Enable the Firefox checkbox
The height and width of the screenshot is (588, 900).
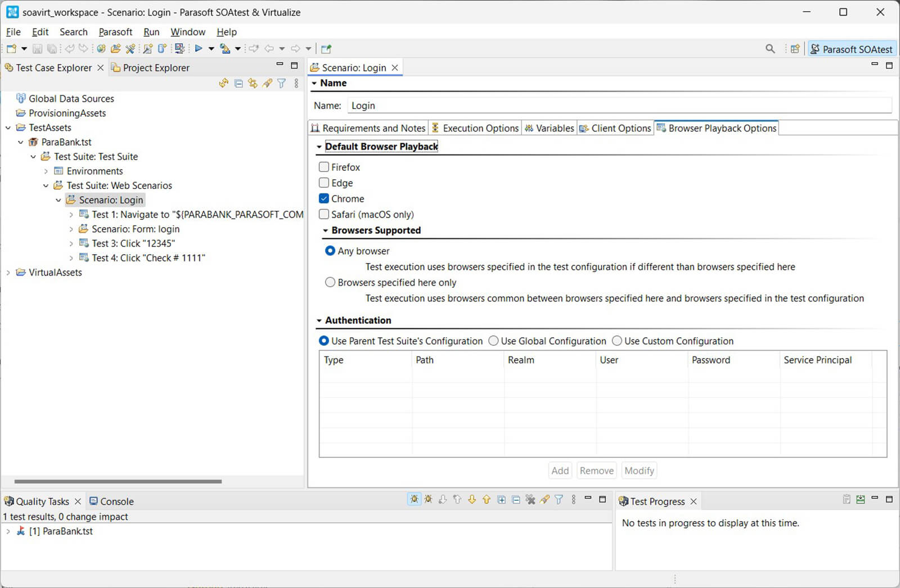click(x=324, y=167)
